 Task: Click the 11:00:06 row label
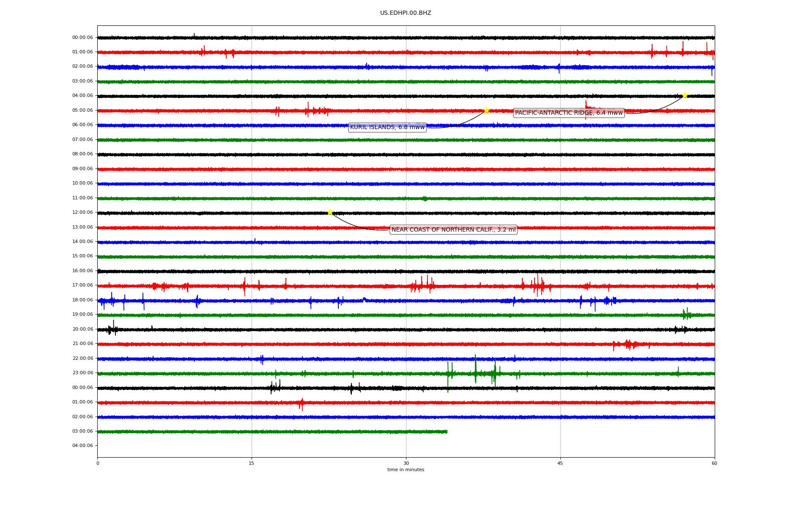click(82, 198)
